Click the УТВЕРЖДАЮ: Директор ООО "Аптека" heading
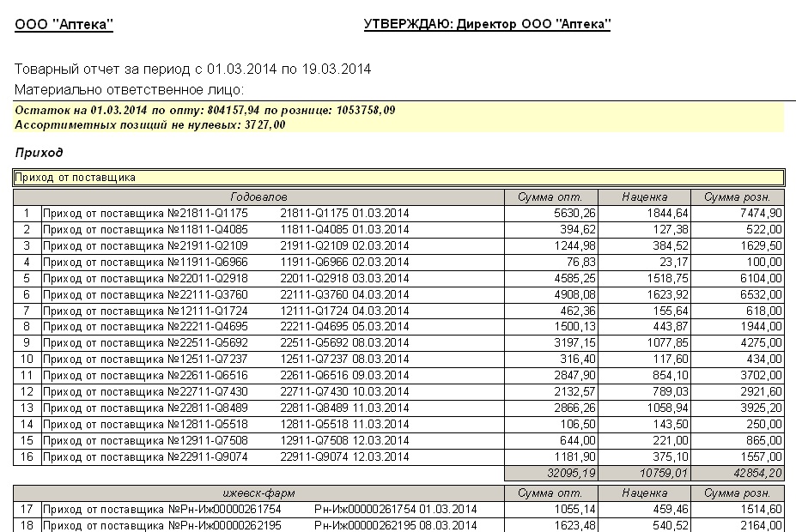Screen dimensions: 796x532 click(487, 25)
